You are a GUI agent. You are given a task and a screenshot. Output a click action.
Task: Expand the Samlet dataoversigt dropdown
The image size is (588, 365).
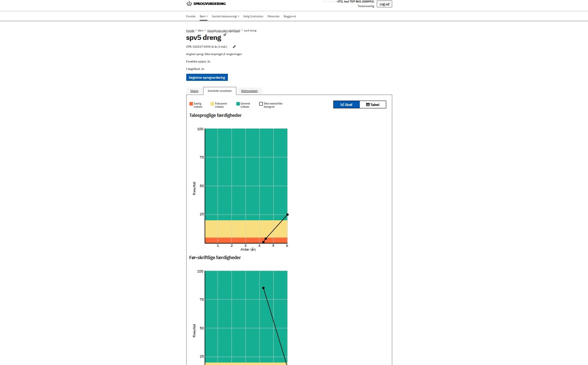point(225,16)
